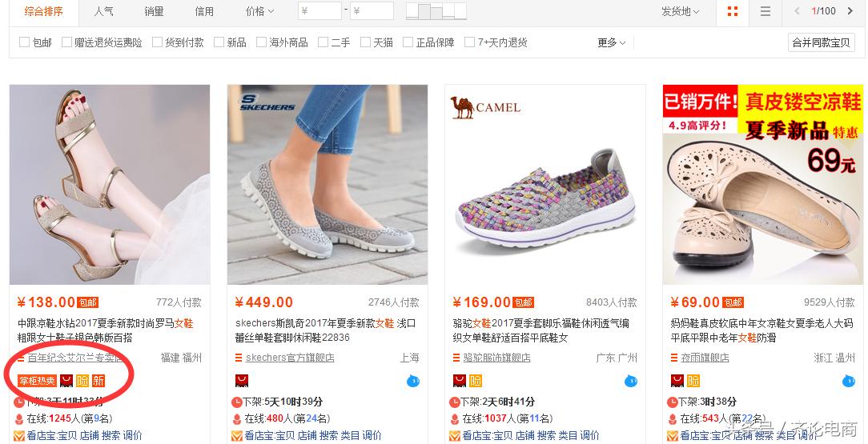Click Tmall icon under skechers listing
The height and width of the screenshot is (444, 868).
pyautogui.click(x=241, y=381)
